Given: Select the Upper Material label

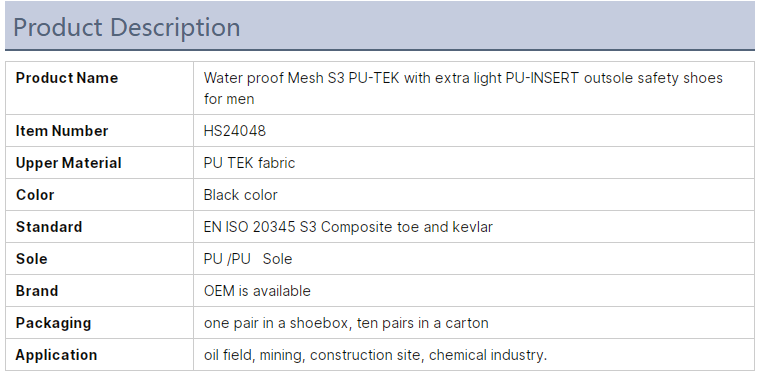Looking at the screenshot, I should point(69,163).
